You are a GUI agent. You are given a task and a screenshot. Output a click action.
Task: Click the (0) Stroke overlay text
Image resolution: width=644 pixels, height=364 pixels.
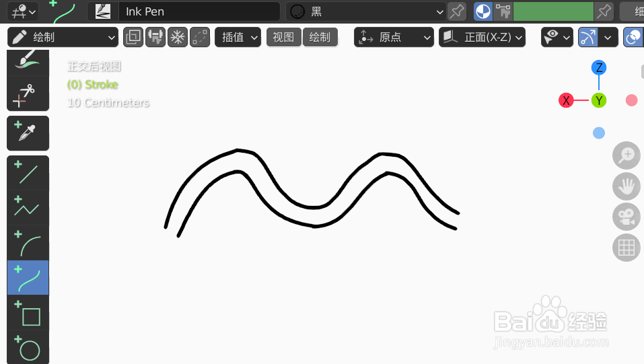(x=92, y=85)
